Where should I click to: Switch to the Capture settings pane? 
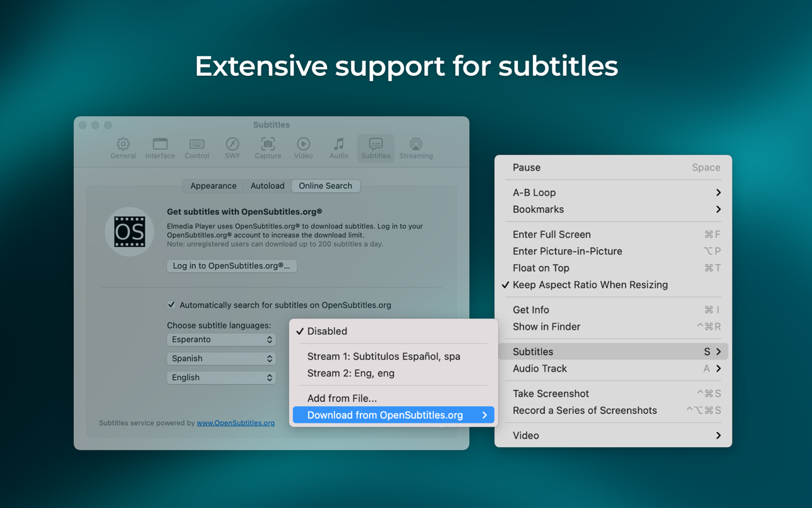pyautogui.click(x=268, y=148)
